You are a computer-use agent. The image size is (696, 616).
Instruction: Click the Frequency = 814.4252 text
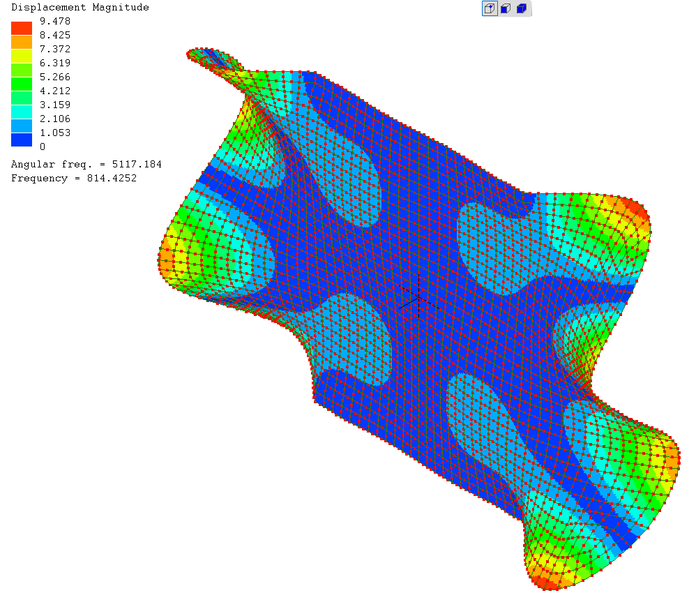tap(74, 178)
